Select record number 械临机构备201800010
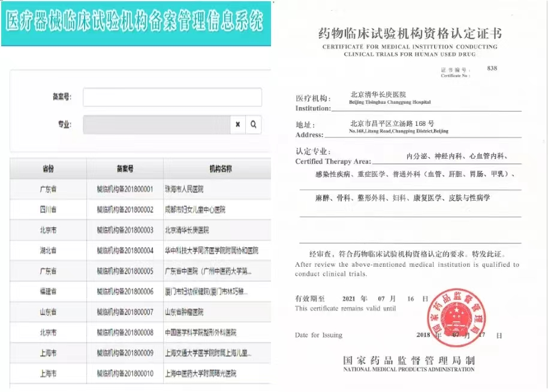Viewport: 548px width, 392px height. [x=125, y=374]
